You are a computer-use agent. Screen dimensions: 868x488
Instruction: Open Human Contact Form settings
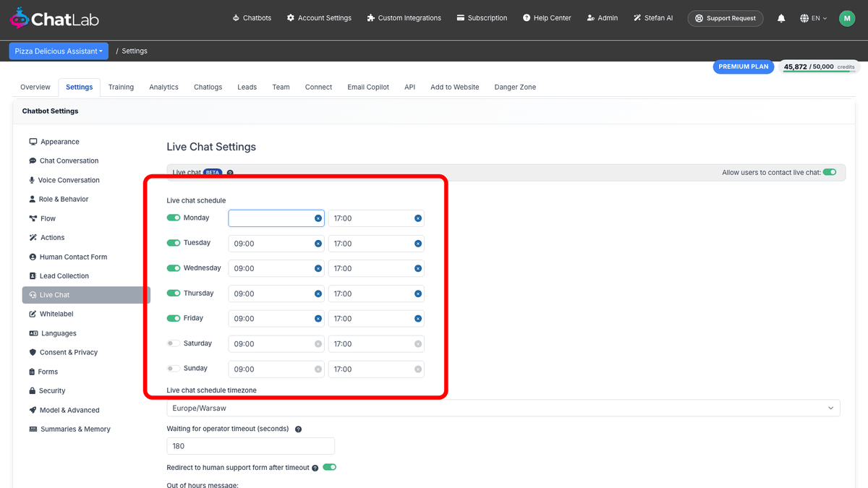point(68,257)
